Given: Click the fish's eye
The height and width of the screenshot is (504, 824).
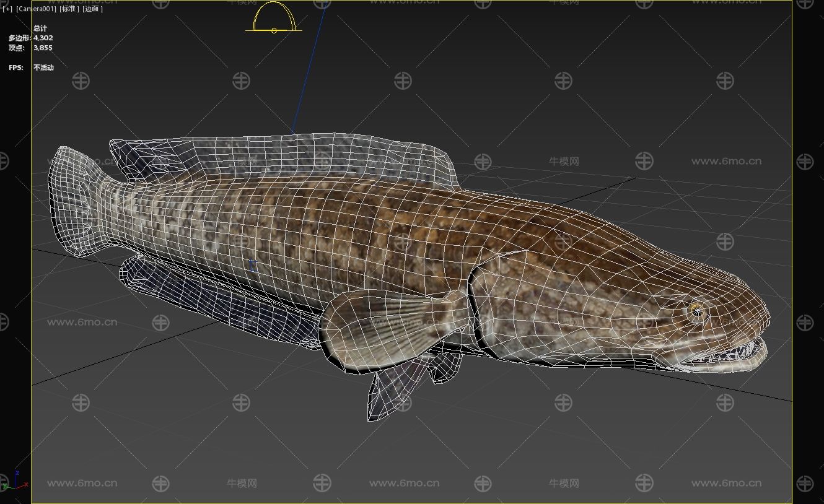Looking at the screenshot, I should pos(698,310).
